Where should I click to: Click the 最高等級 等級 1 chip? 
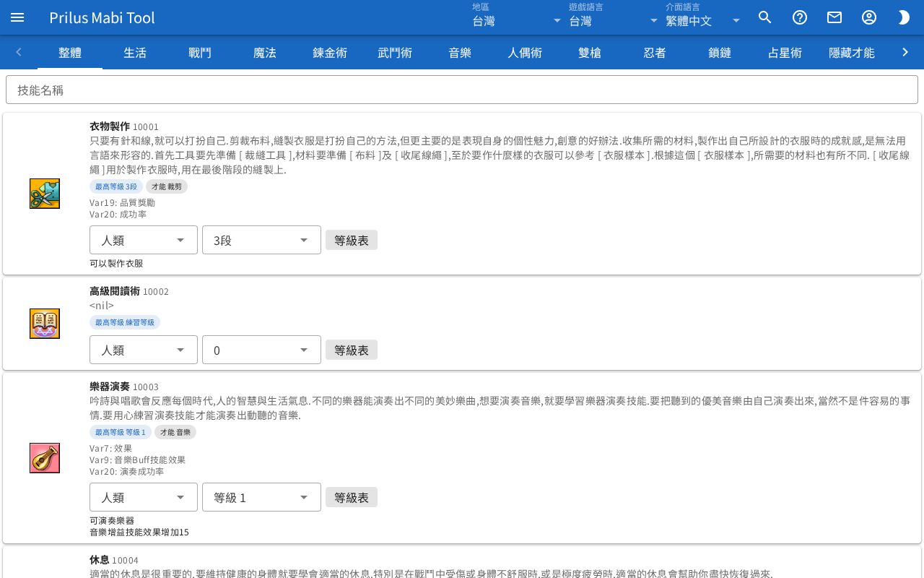(121, 432)
